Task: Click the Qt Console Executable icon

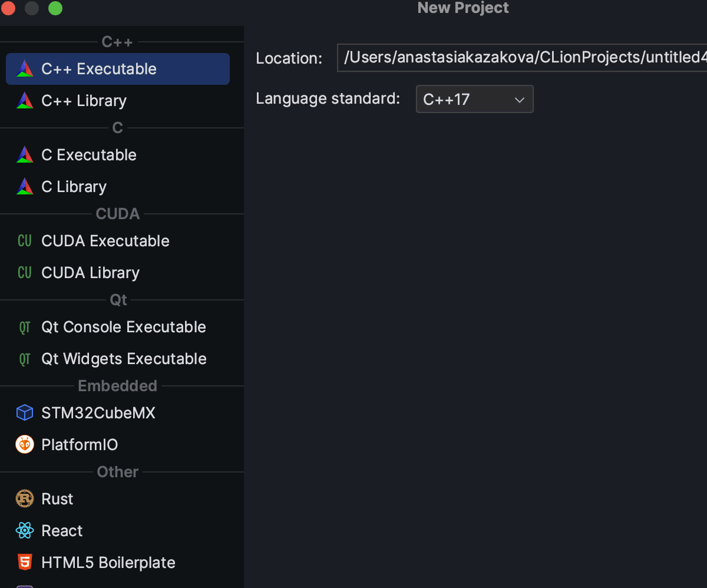Action: (x=24, y=326)
